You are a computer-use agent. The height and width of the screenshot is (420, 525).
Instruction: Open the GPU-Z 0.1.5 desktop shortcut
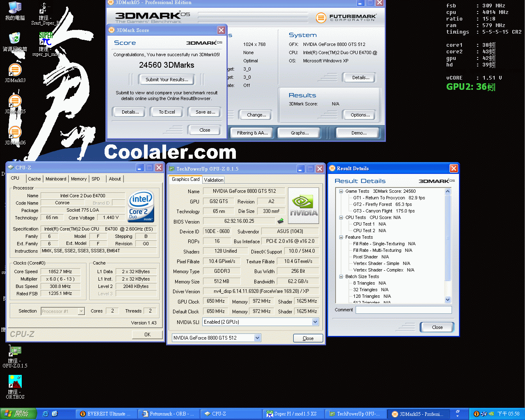(15, 356)
